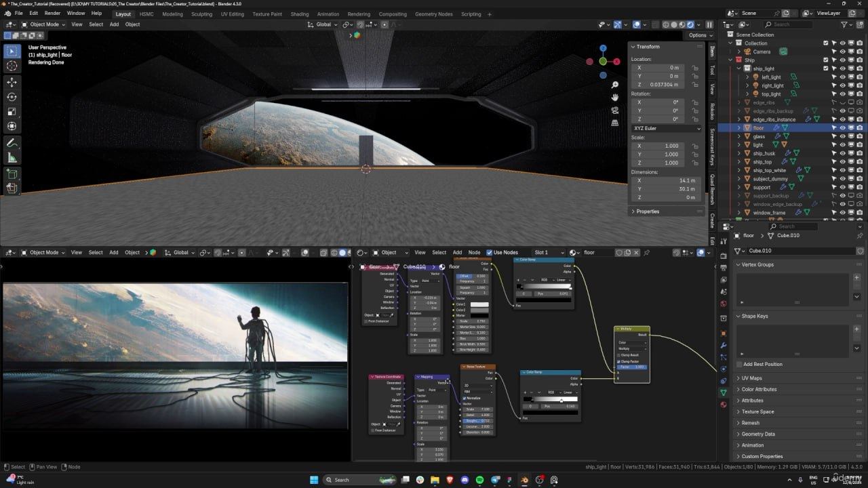Activate the Rotate tool
Image resolution: width=868 pixels, height=488 pixels.
point(12,97)
